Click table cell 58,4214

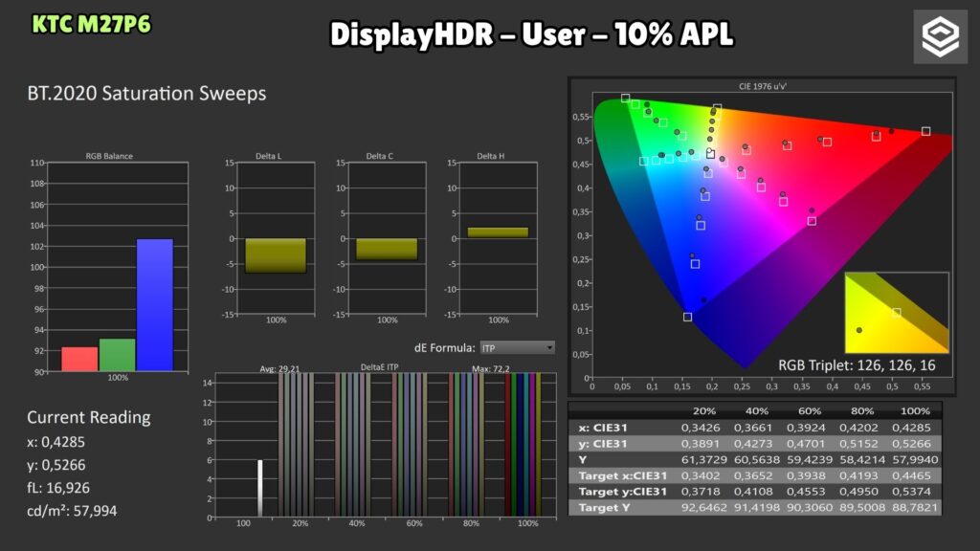pyautogui.click(x=862, y=460)
